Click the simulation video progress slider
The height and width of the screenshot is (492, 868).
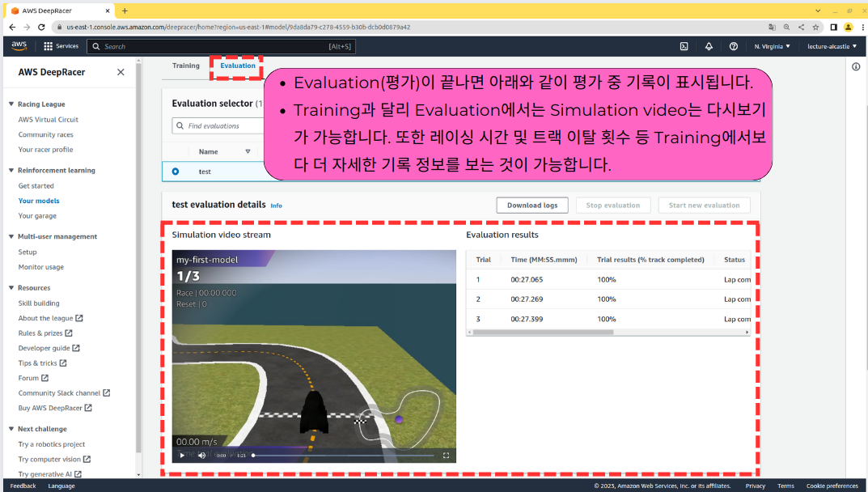(x=343, y=456)
